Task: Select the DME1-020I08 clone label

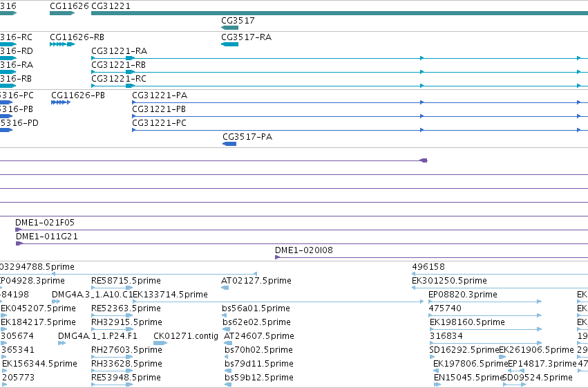Action: [304, 250]
